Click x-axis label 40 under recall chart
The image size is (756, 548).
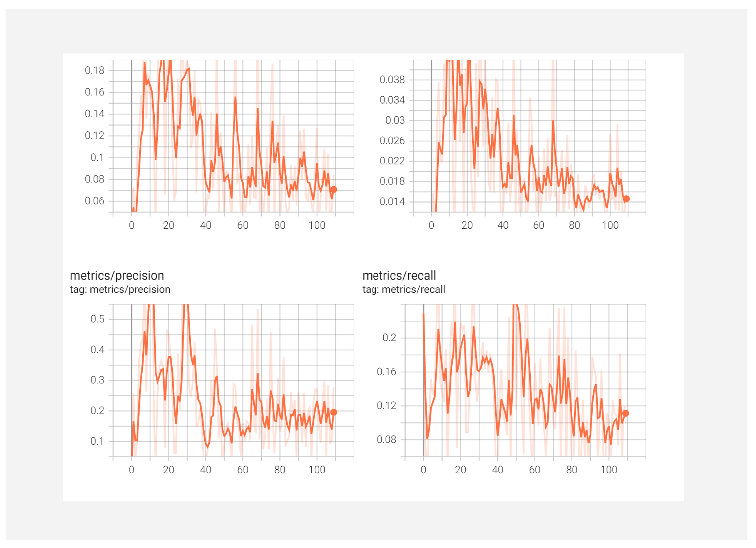tap(497, 470)
